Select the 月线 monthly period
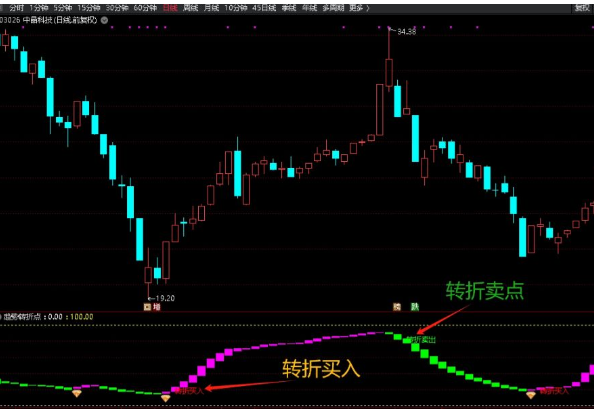 coord(211,8)
